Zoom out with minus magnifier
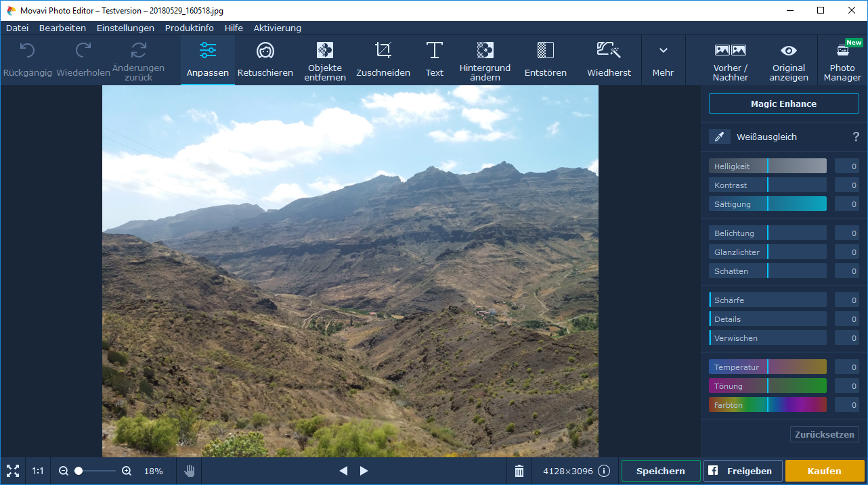 (64, 471)
